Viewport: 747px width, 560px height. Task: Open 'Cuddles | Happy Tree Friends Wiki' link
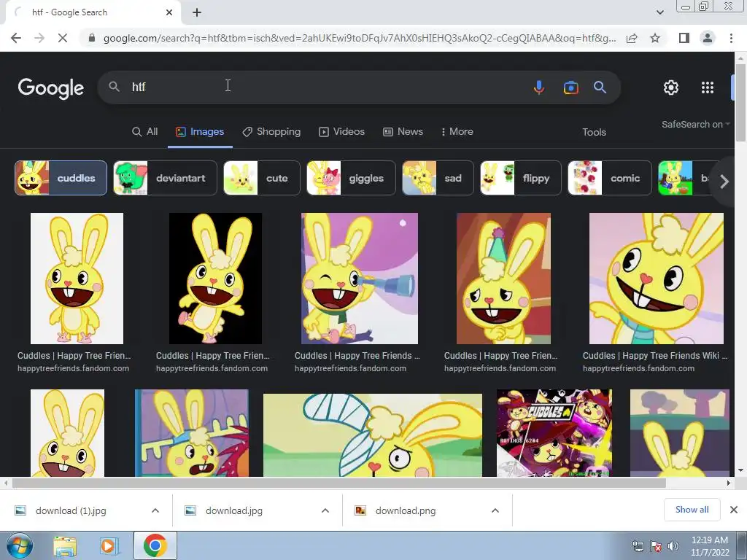[655, 356]
